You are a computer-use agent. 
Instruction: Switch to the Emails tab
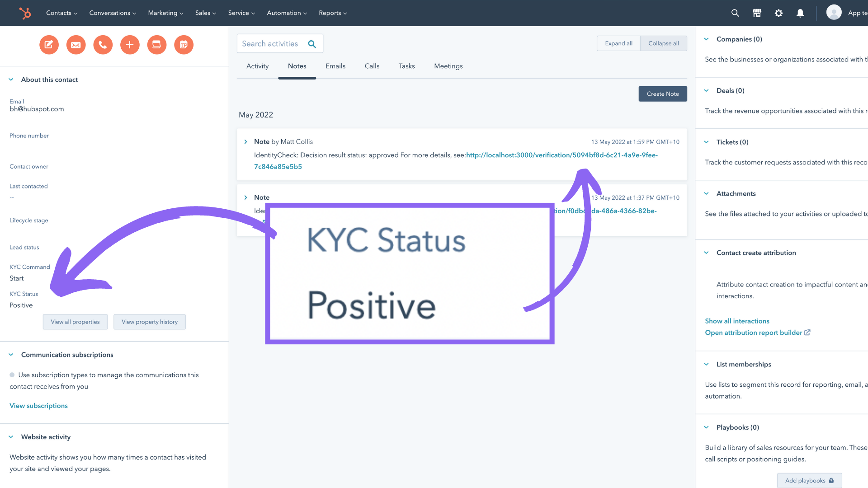335,66
